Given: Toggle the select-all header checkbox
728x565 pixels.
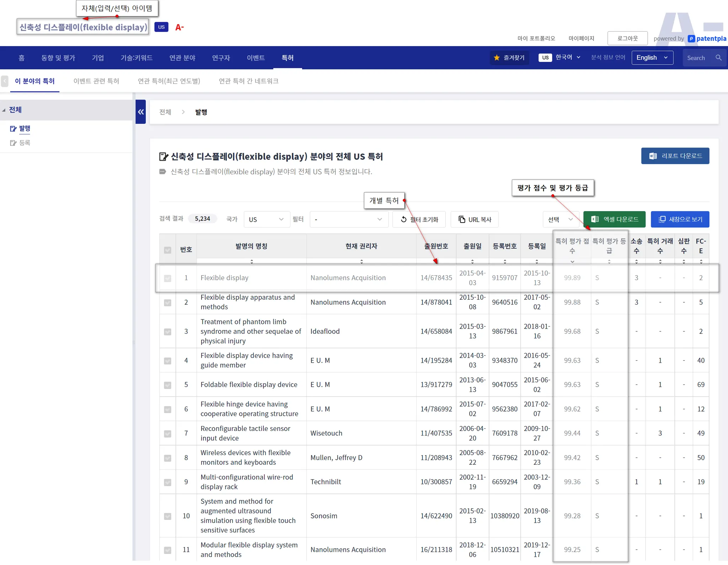Looking at the screenshot, I should (x=167, y=250).
